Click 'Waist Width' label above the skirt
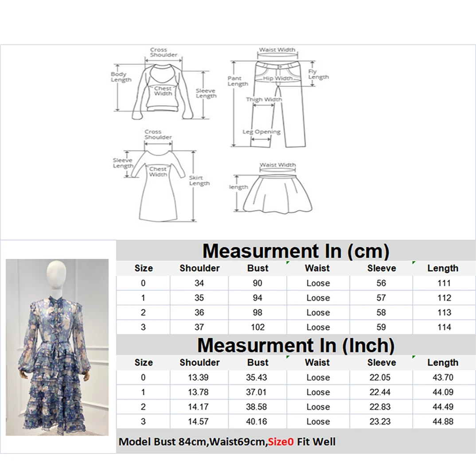Image resolution: width=476 pixels, height=476 pixels. click(x=277, y=165)
